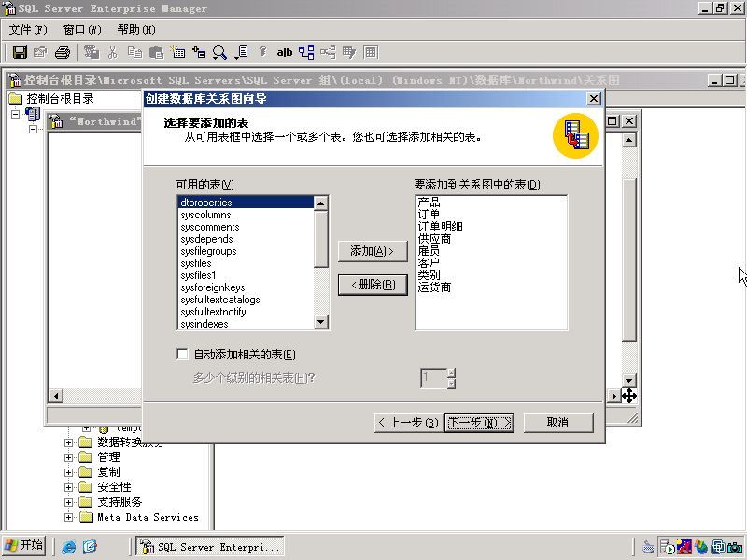Click the related-levels number input field
The height and width of the screenshot is (560, 747).
[434, 378]
